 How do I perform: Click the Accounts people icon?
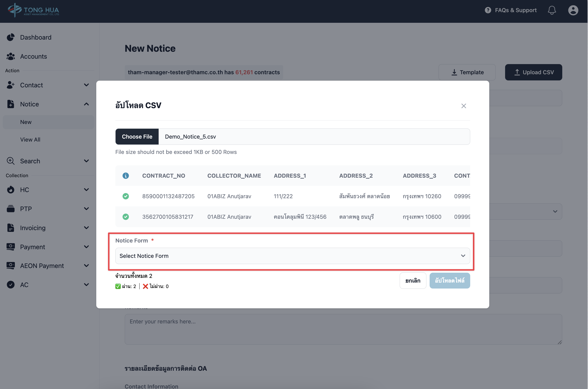11,56
